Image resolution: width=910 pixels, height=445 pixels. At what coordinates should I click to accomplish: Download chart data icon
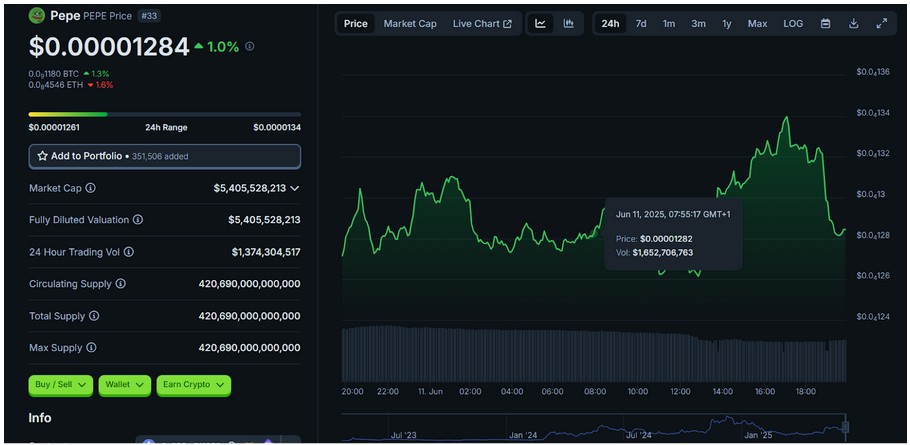pyautogui.click(x=853, y=24)
